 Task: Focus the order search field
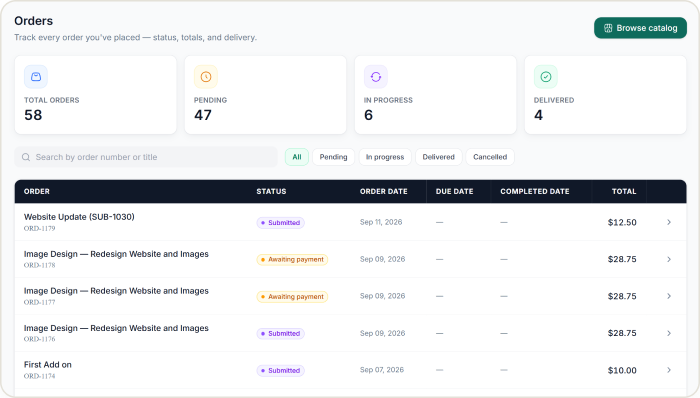pyautogui.click(x=146, y=157)
